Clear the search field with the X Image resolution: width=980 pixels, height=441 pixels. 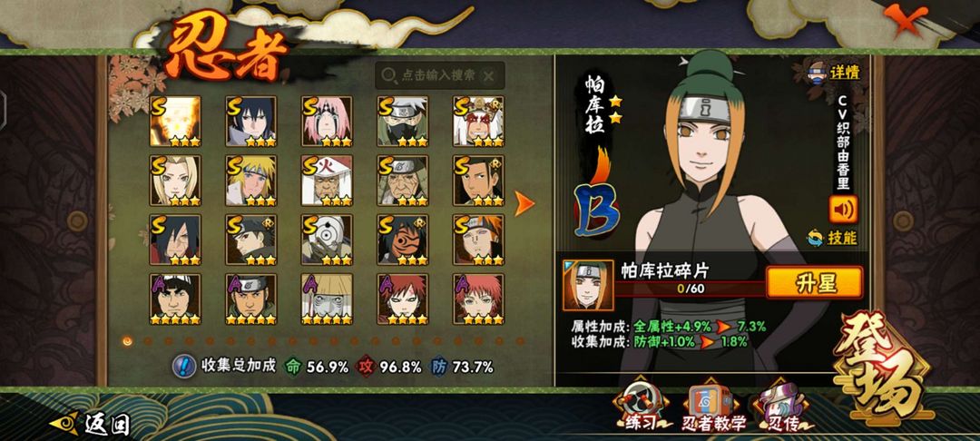(x=489, y=75)
